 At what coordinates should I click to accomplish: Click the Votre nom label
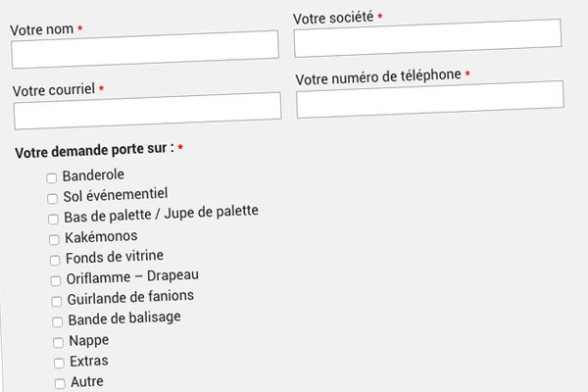pos(42,29)
